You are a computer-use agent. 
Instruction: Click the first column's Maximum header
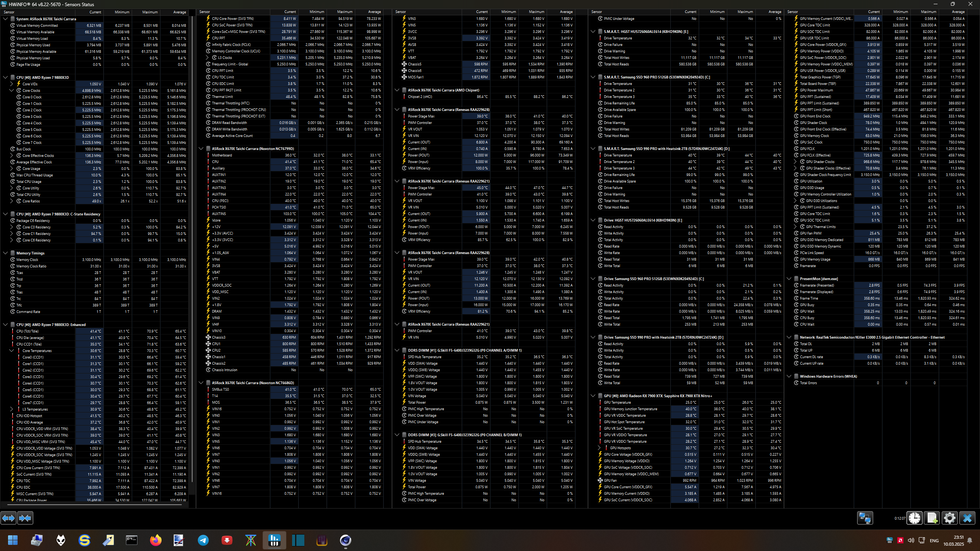coord(150,12)
